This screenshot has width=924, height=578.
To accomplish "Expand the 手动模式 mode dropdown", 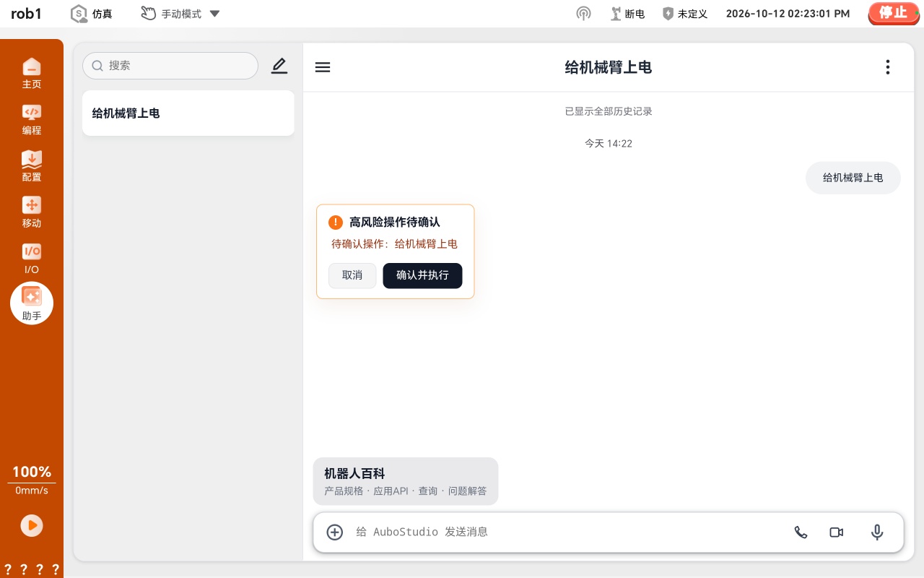I will pos(180,14).
